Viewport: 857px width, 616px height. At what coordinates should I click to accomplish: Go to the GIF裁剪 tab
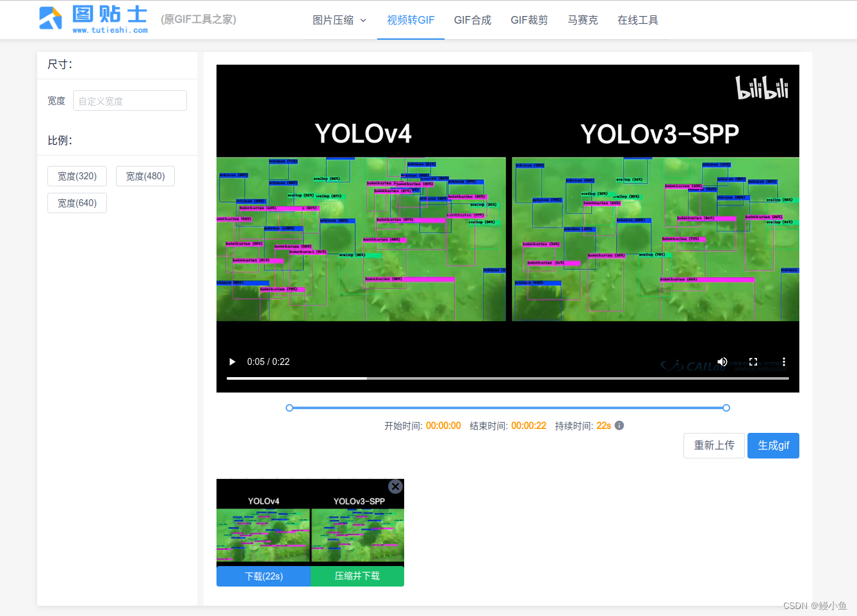coord(529,20)
